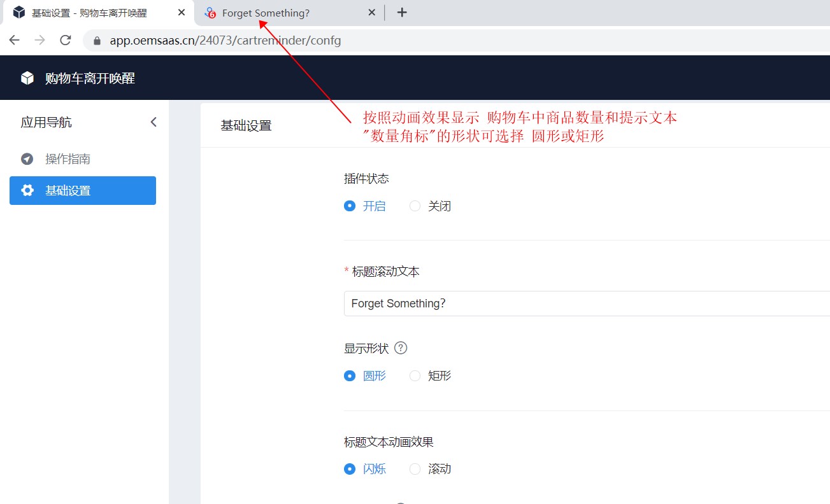Switch to the Forget Something? tab
This screenshot has width=830, height=504.
[x=290, y=13]
